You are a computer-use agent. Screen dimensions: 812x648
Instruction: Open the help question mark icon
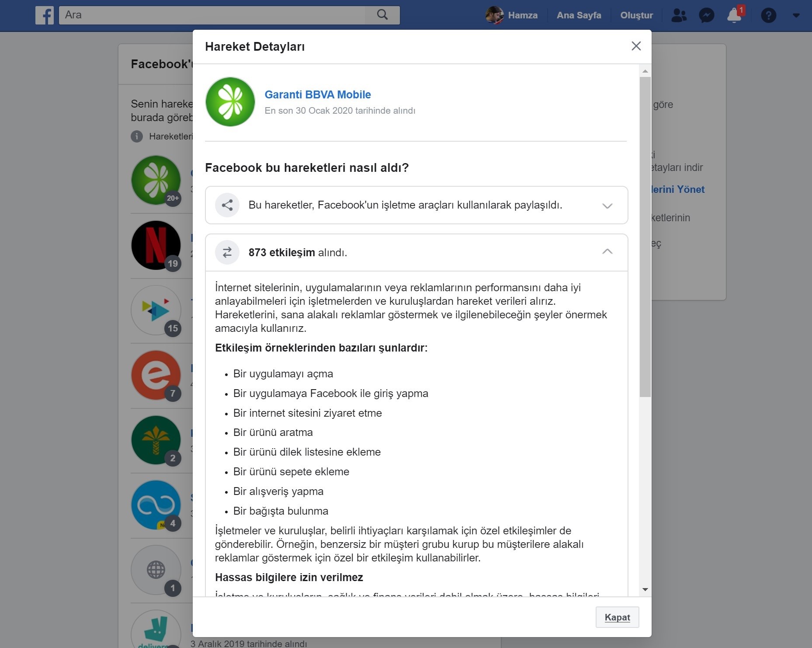(768, 15)
